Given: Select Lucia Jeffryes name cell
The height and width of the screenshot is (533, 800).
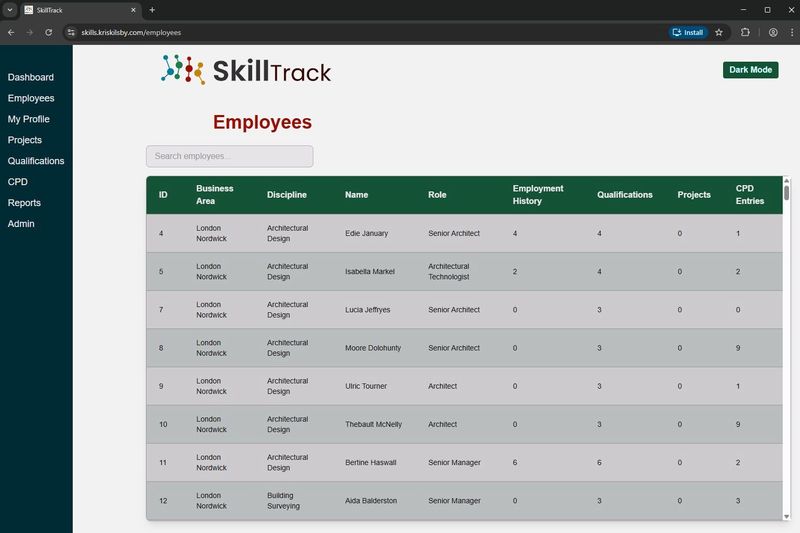Looking at the screenshot, I should click(367, 310).
